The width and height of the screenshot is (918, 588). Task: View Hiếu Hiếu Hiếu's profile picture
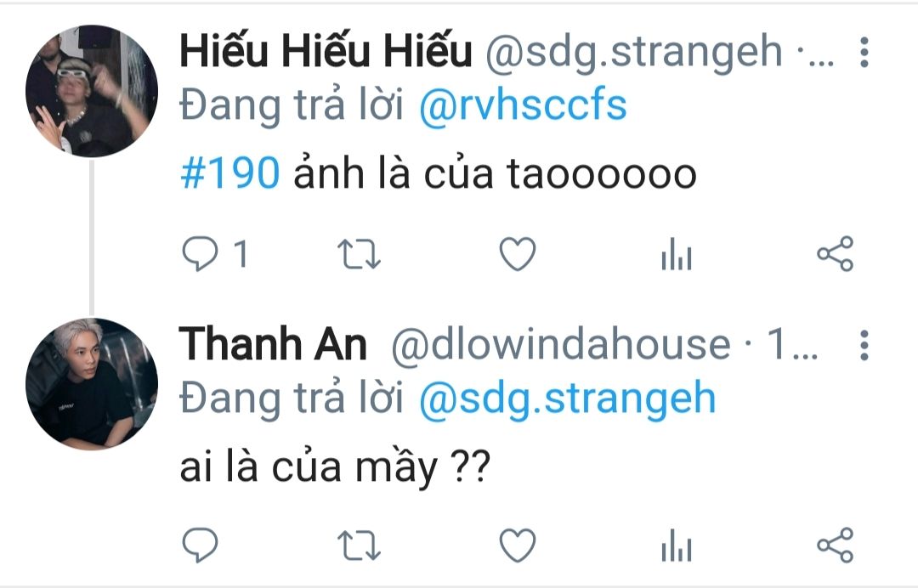(x=92, y=91)
